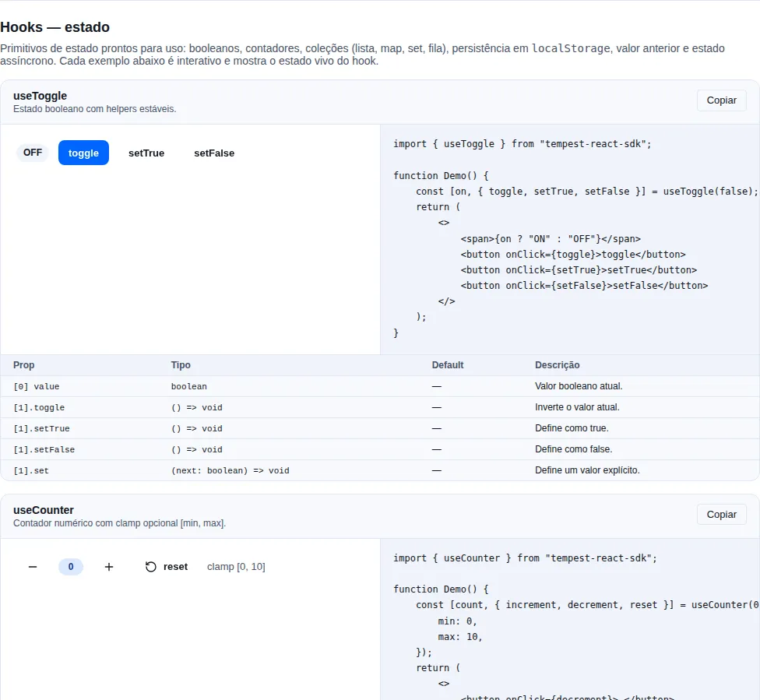Click the "localStorage" code word in intro
This screenshot has width=760, height=700.
tap(571, 48)
